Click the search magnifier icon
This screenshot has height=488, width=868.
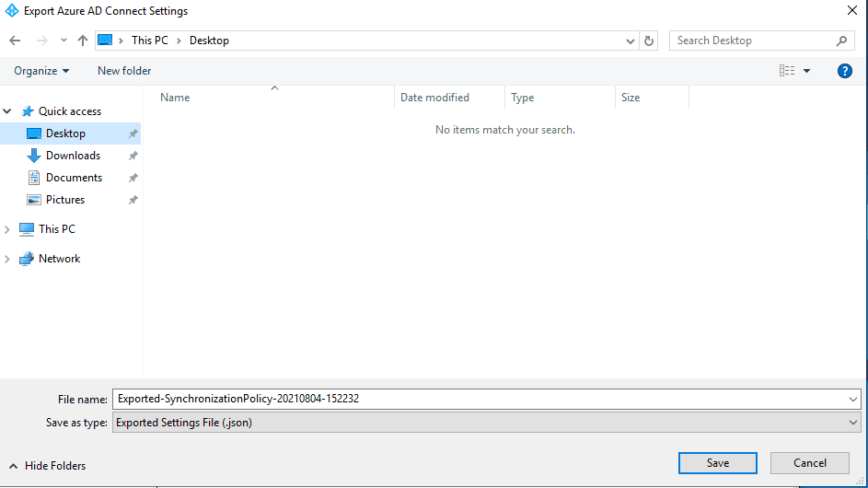[x=841, y=41]
